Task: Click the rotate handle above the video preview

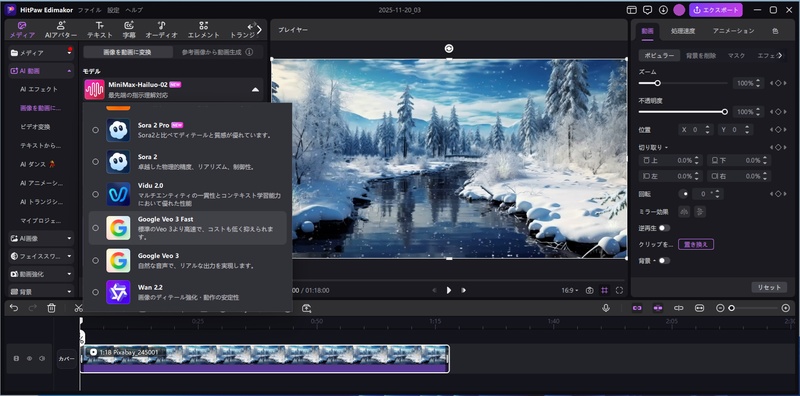Action: click(448, 48)
